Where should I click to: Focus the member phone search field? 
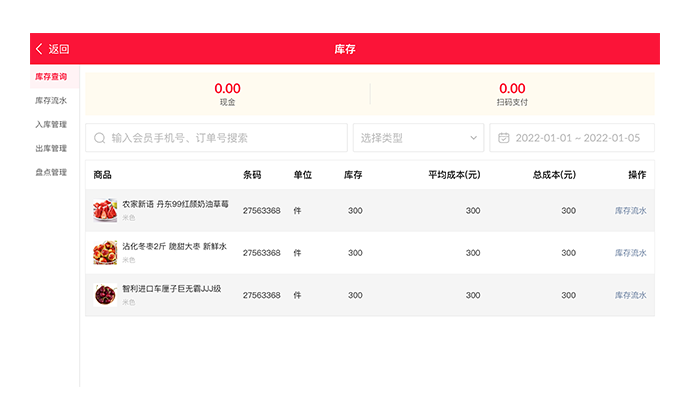(x=217, y=138)
